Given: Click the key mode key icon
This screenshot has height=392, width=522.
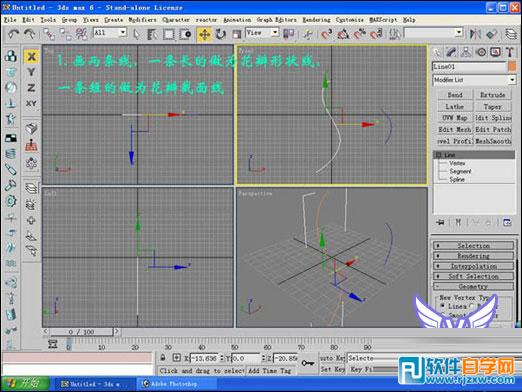Looking at the screenshot, I should point(307,363).
